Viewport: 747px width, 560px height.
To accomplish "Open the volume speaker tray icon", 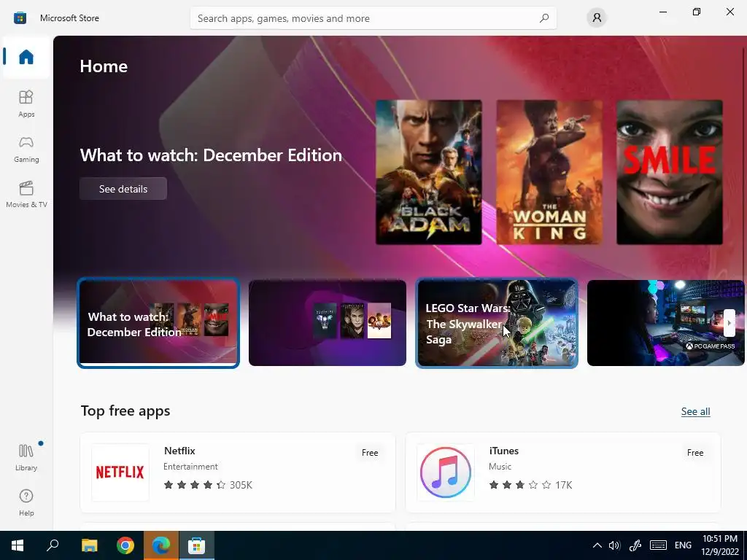I will pos(614,545).
